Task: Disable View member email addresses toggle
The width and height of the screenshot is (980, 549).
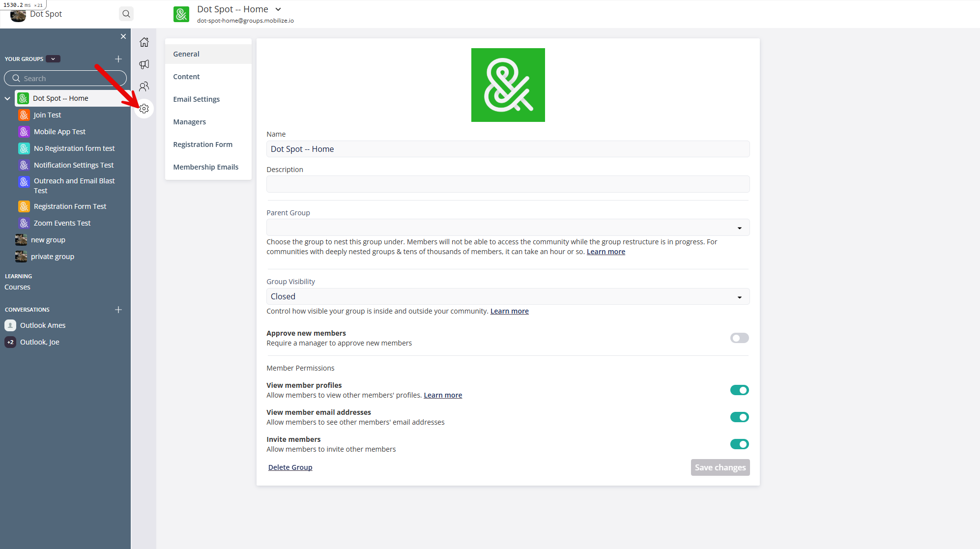Action: point(739,417)
